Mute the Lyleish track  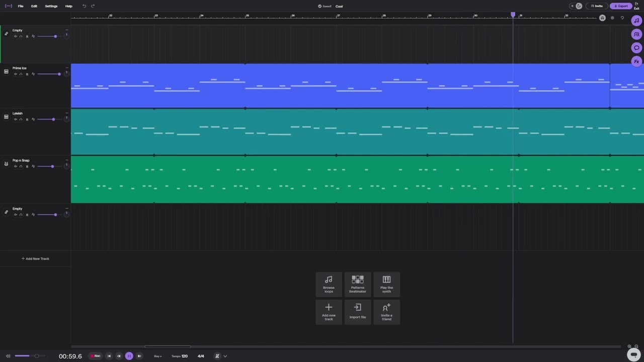(15, 119)
